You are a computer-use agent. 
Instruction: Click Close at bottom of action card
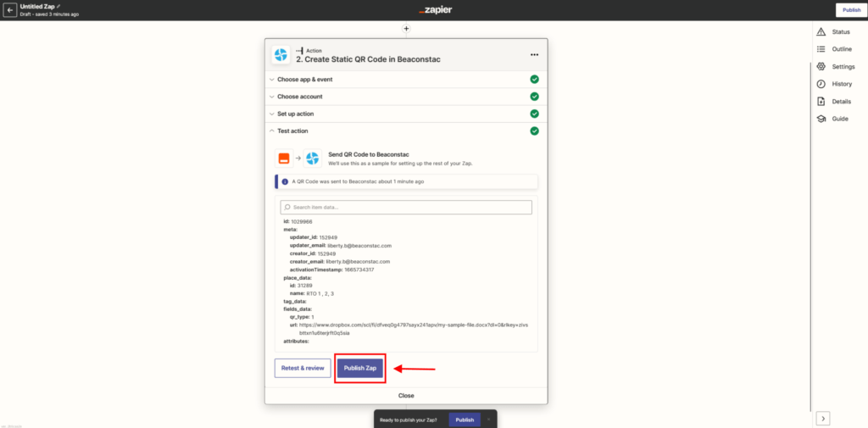[406, 395]
